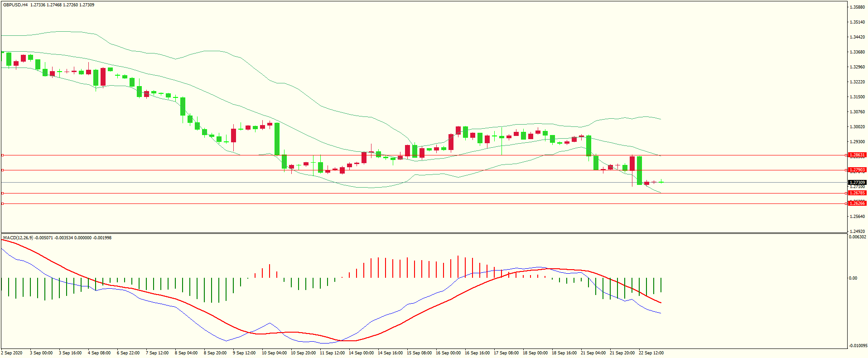Image resolution: width=868 pixels, height=358 pixels.
Task: Click the 1.24920 price scale value
Action: 857,232
